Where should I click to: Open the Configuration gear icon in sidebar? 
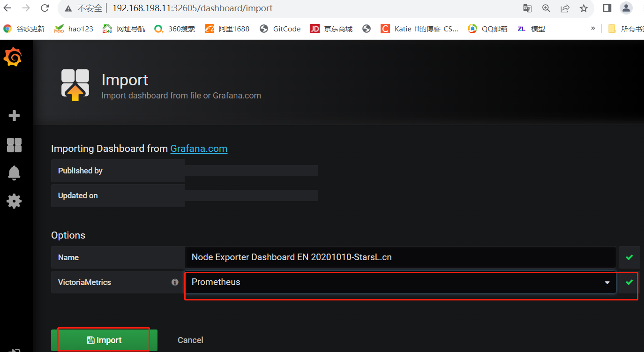click(14, 201)
